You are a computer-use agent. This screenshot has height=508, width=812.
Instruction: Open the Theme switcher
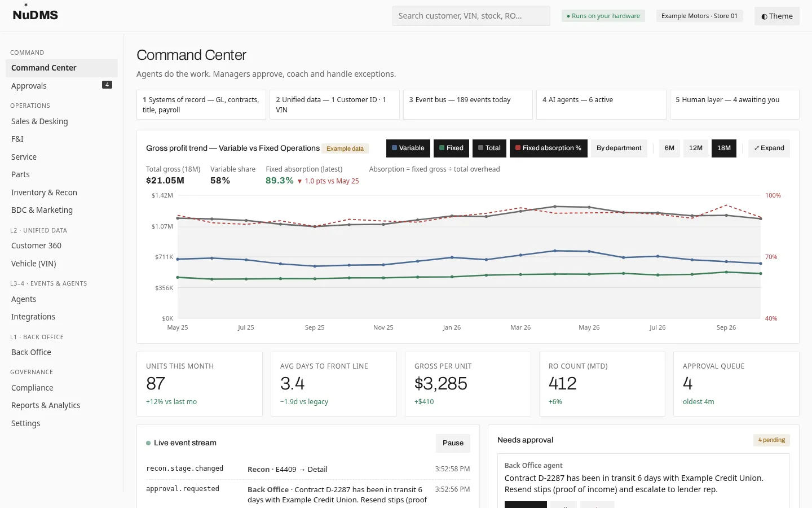[x=776, y=16]
